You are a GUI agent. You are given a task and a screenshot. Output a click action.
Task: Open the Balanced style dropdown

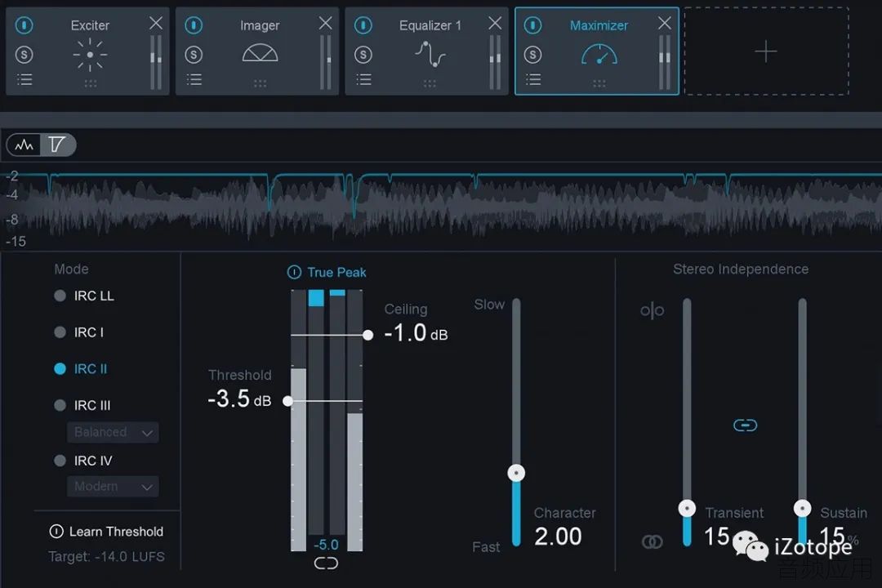pyautogui.click(x=113, y=432)
